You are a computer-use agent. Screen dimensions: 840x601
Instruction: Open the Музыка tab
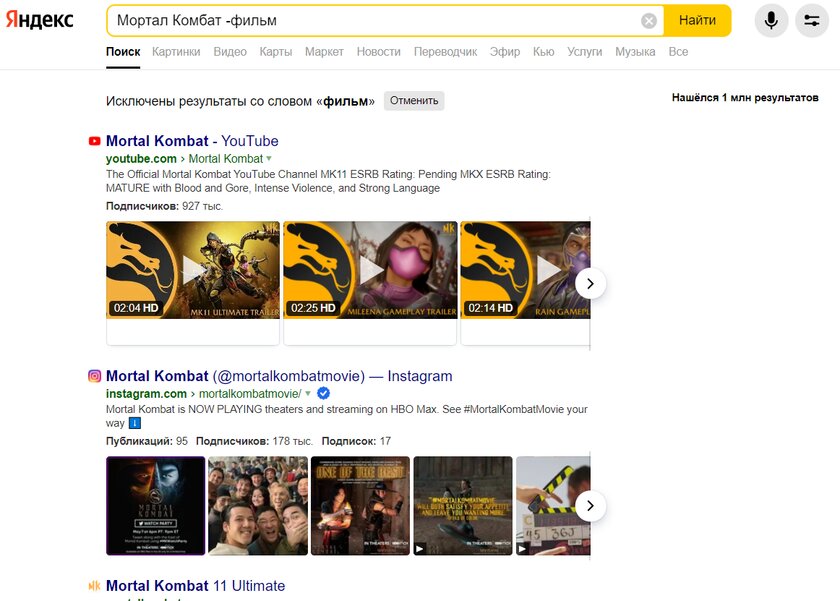635,52
